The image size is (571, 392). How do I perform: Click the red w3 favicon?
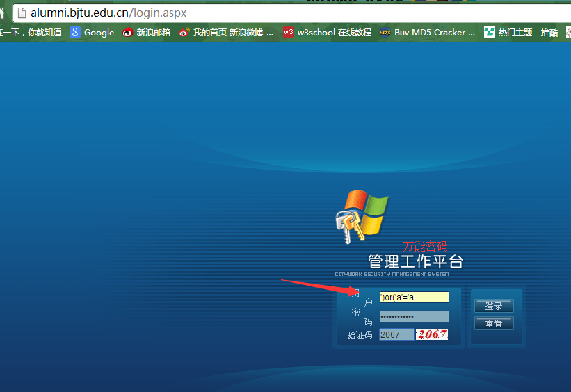pos(289,32)
